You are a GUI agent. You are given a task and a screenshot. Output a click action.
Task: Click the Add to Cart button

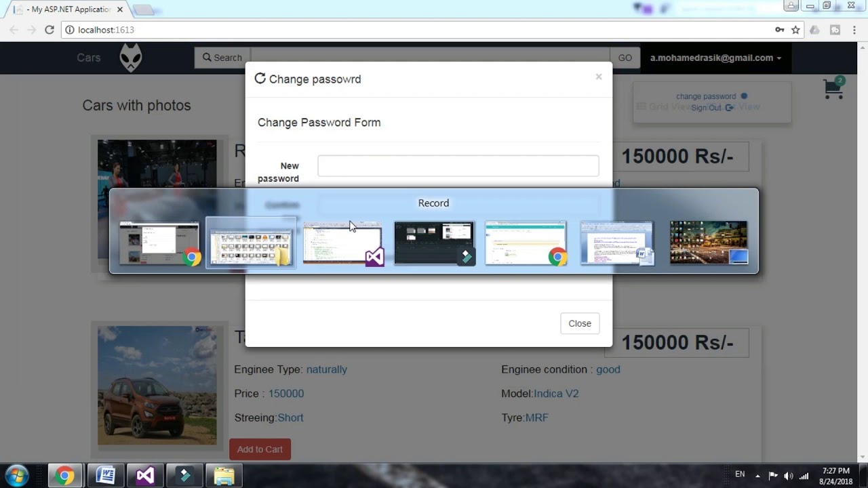[260, 449]
